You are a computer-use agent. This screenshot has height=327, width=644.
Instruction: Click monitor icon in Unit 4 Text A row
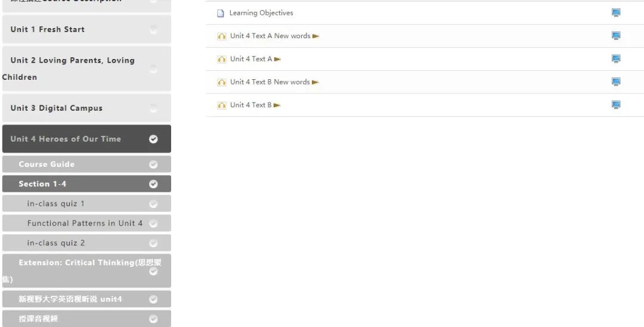click(616, 58)
